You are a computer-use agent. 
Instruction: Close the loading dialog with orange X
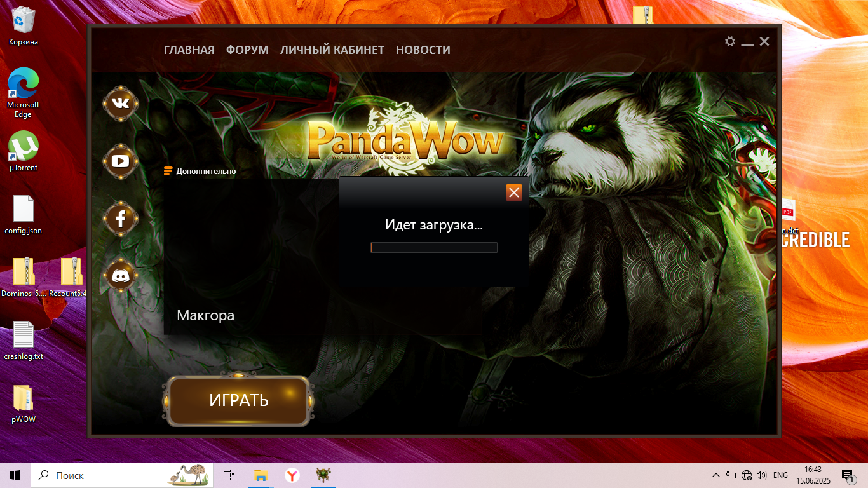pyautogui.click(x=514, y=193)
